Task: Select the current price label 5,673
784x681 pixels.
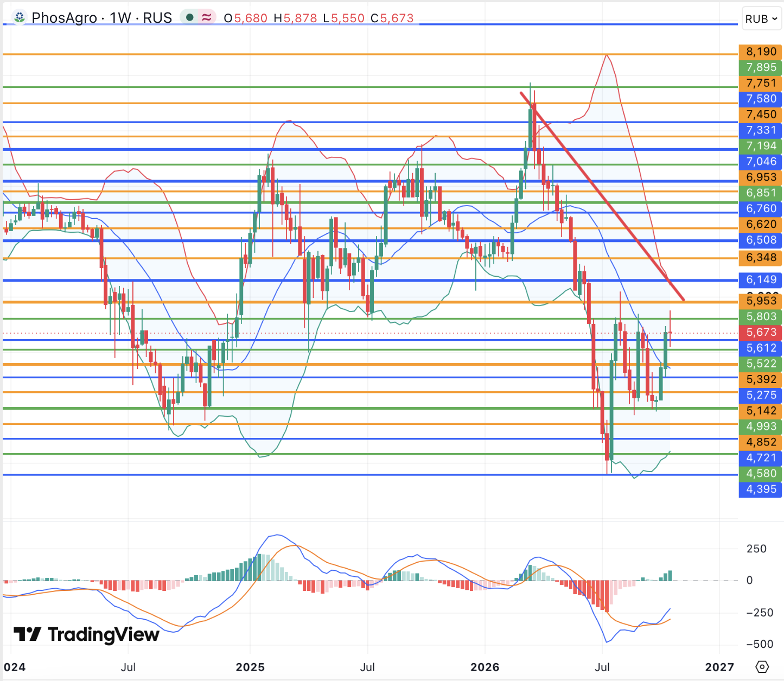Action: [x=761, y=332]
